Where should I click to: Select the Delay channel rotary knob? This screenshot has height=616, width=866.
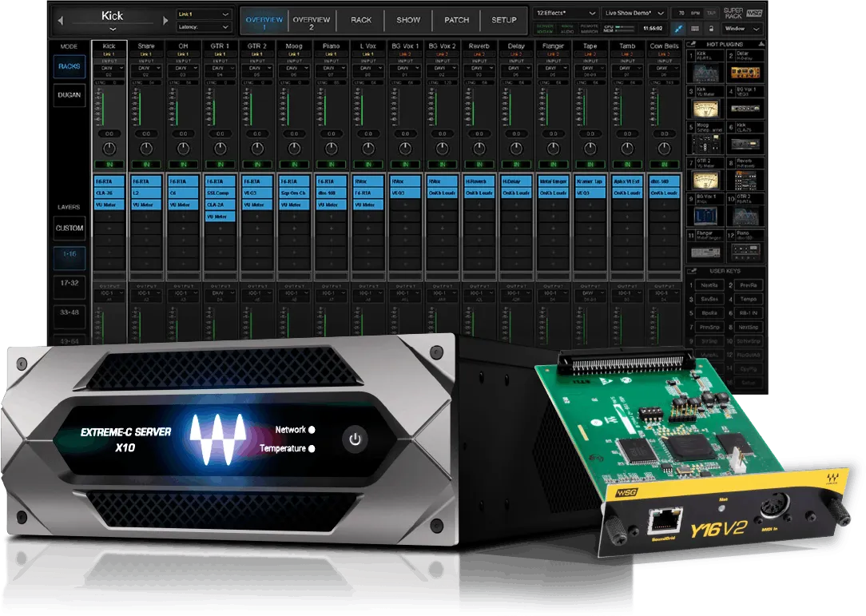(516, 148)
